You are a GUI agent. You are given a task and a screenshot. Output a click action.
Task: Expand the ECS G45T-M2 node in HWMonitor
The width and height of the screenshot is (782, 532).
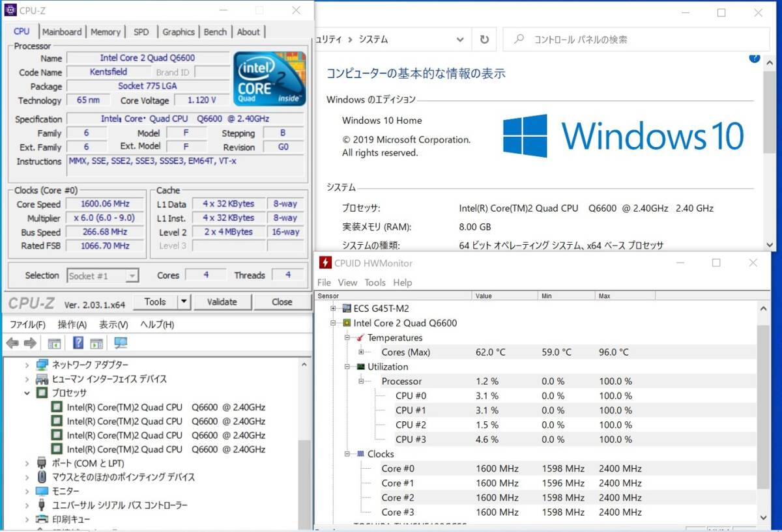click(x=333, y=309)
